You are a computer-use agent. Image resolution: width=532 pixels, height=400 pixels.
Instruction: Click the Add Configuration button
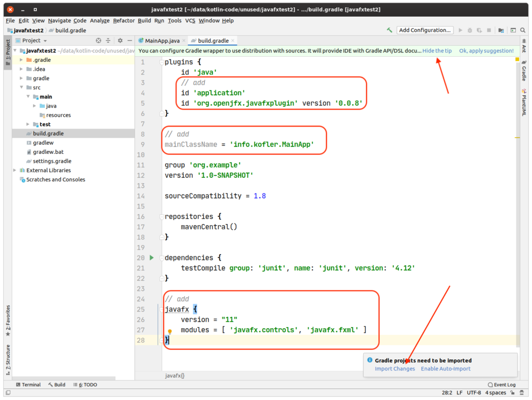pos(424,30)
